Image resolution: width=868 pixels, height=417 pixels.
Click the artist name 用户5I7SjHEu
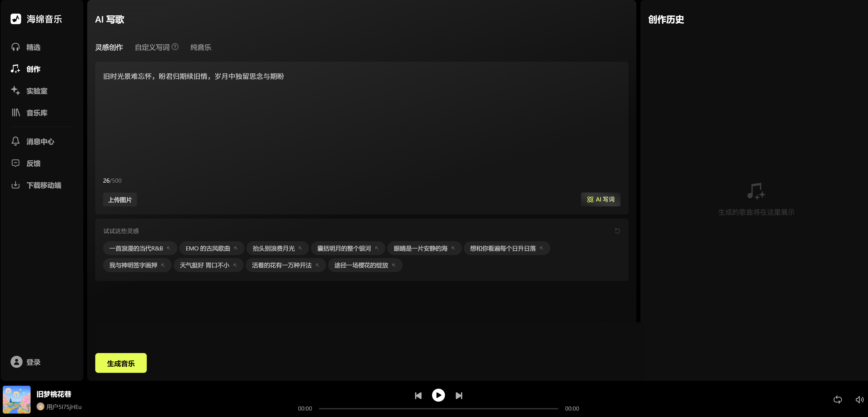click(64, 407)
